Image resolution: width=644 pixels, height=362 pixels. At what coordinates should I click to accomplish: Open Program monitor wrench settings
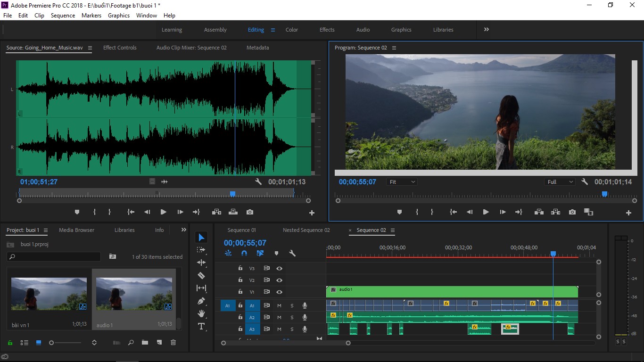(x=585, y=182)
